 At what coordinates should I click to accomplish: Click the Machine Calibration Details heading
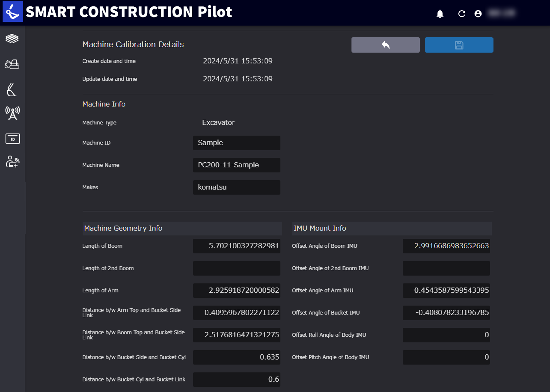[x=133, y=44]
